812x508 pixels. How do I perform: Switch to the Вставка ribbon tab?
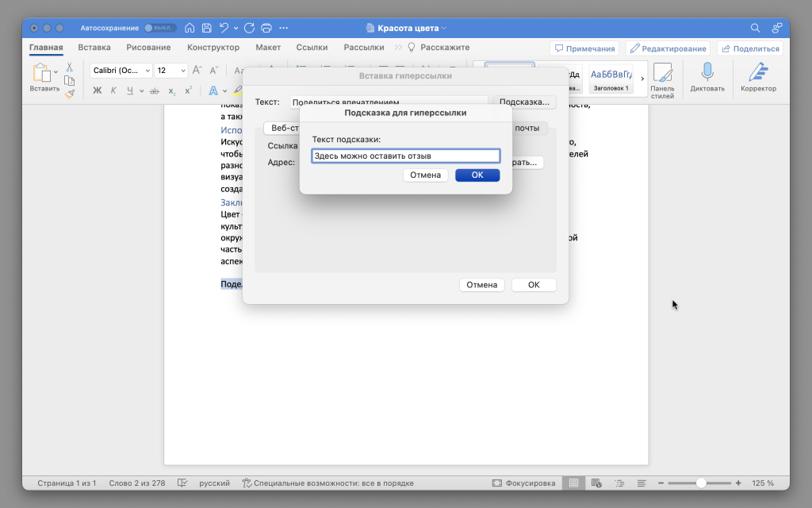tap(94, 48)
